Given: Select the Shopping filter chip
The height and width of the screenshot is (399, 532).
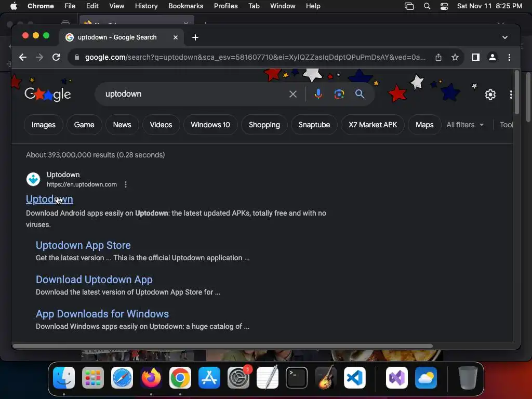Looking at the screenshot, I should pyautogui.click(x=264, y=125).
